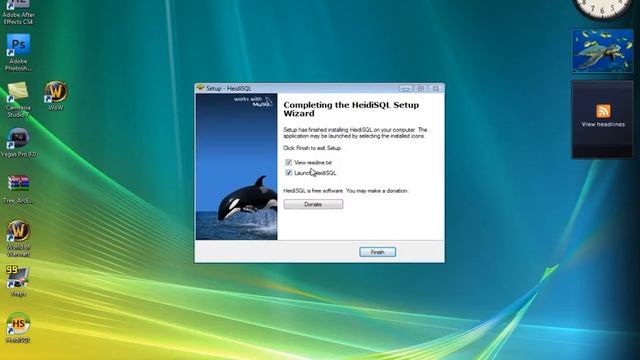This screenshot has height=360, width=640.
Task: Click the clock gadget on the sidebar
Action: pyautogui.click(x=602, y=8)
